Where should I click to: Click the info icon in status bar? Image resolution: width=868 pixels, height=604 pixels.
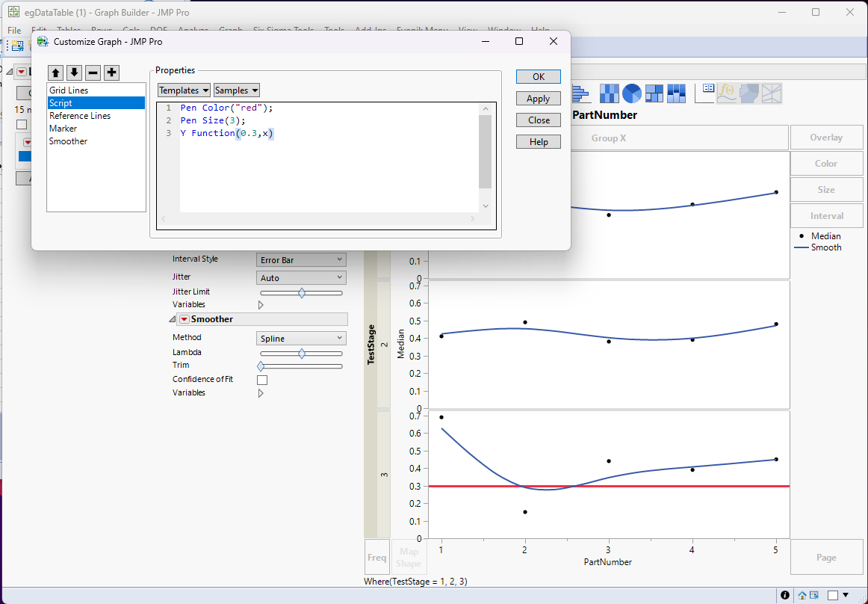785,595
